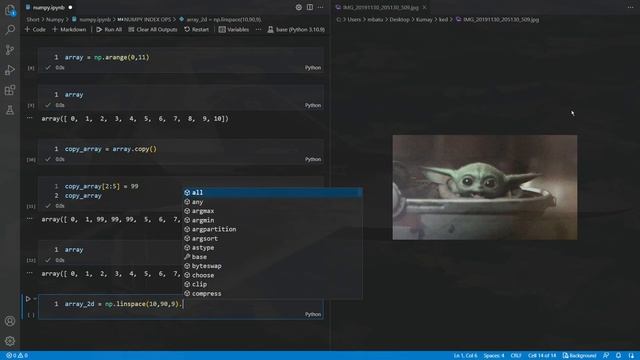Viewport: 640px width, 360px height.
Task: Open output actions for last array output
Action: pyautogui.click(x=29, y=273)
